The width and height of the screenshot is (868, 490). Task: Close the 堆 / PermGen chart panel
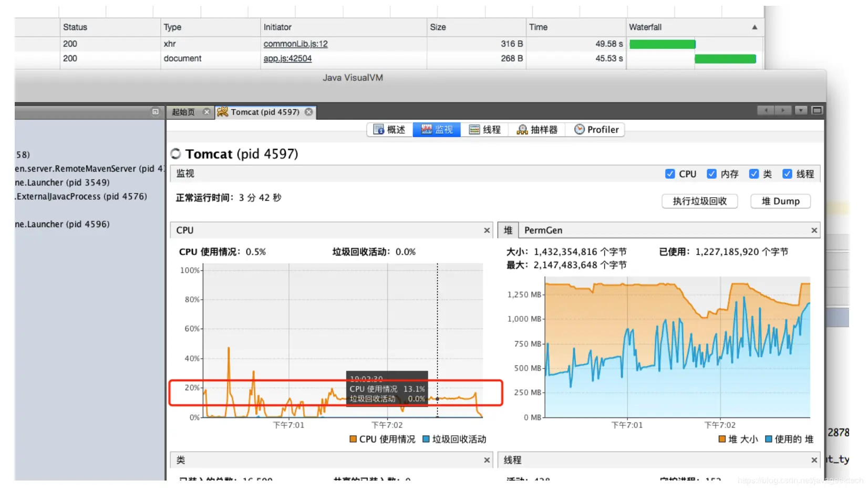tap(814, 230)
